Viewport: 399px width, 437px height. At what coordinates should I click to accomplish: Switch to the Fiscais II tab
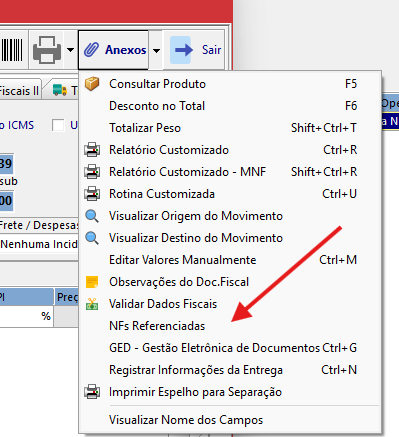click(x=20, y=90)
